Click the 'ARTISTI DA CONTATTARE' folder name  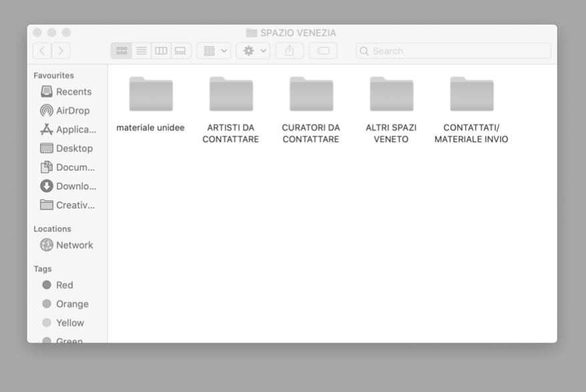[x=230, y=133]
